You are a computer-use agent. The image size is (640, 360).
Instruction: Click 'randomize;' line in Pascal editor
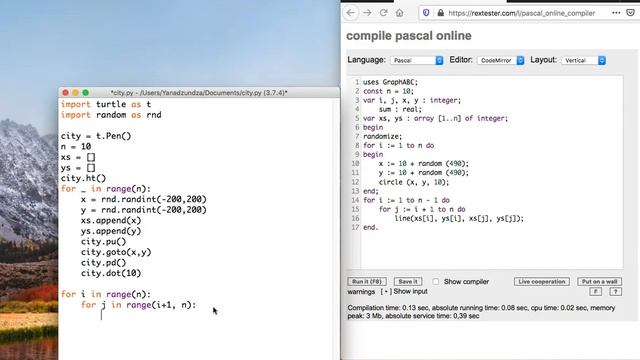(x=382, y=136)
